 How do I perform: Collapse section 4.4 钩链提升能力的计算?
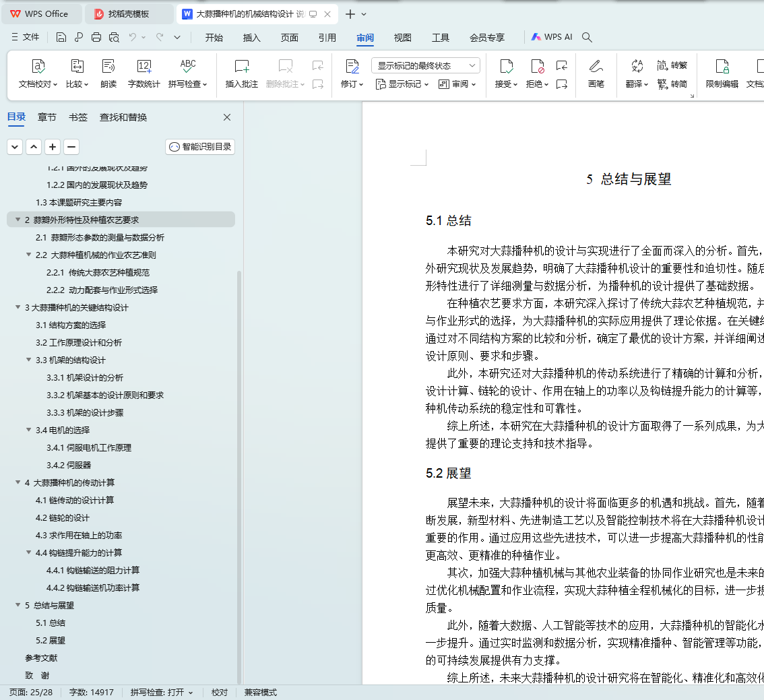29,552
